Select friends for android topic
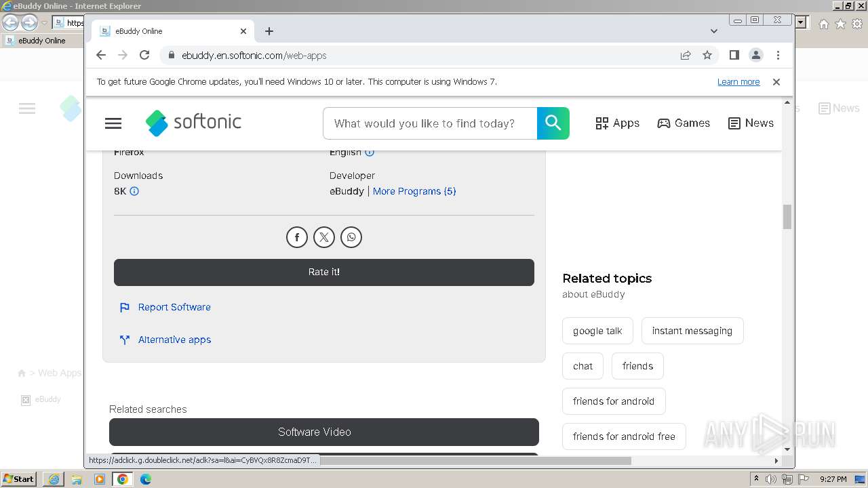The image size is (868, 488). point(614,401)
